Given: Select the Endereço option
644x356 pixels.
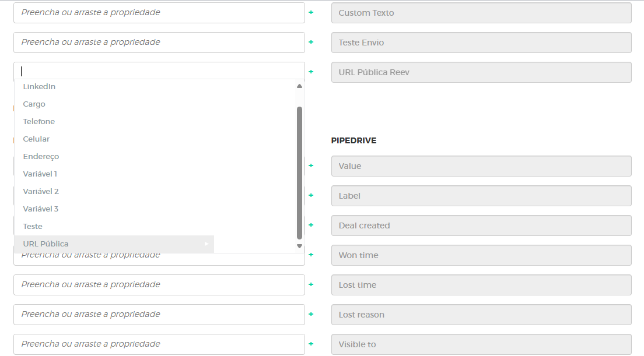Looking at the screenshot, I should (41, 157).
